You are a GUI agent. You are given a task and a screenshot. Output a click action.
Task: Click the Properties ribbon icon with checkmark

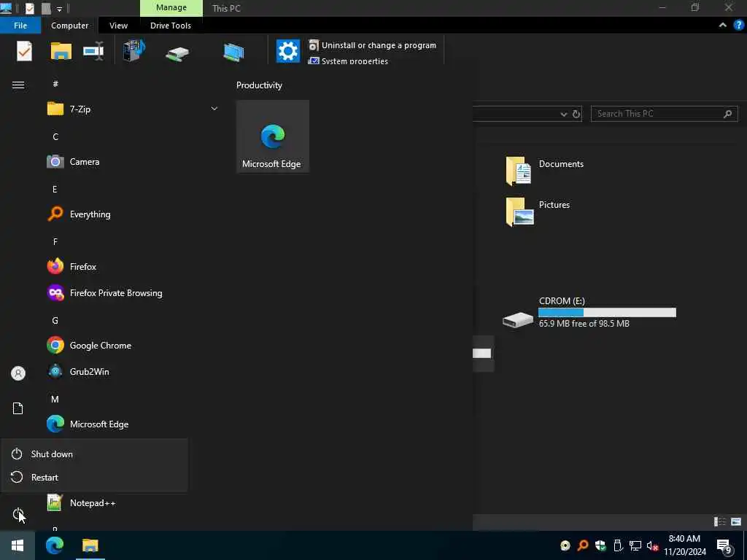tap(24, 51)
